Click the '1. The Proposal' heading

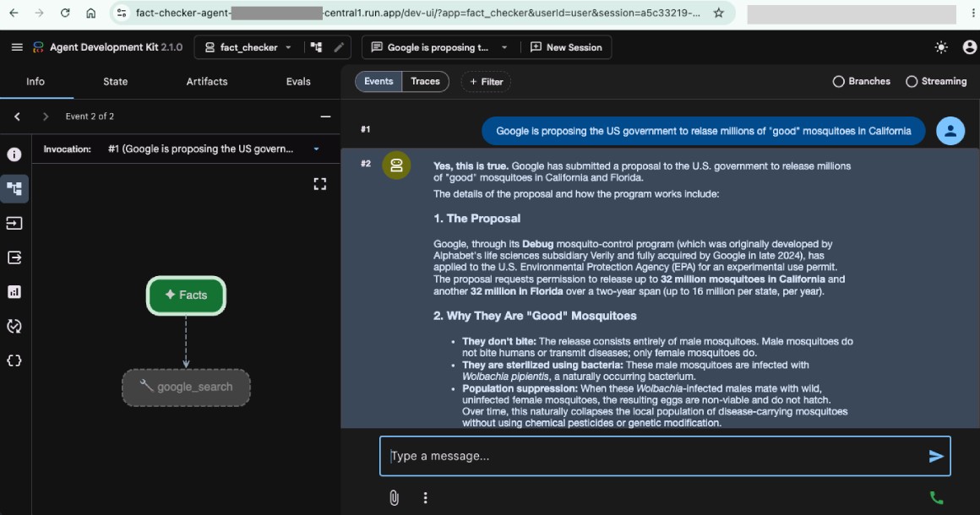pos(476,219)
